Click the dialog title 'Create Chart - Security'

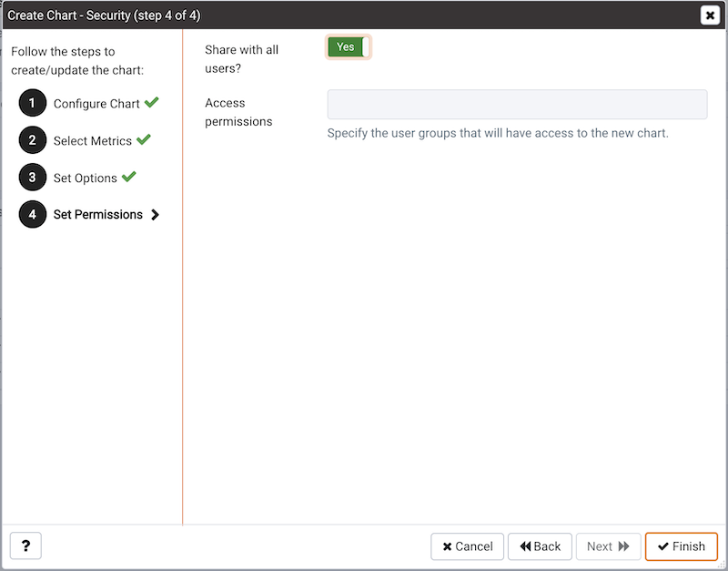(x=104, y=15)
